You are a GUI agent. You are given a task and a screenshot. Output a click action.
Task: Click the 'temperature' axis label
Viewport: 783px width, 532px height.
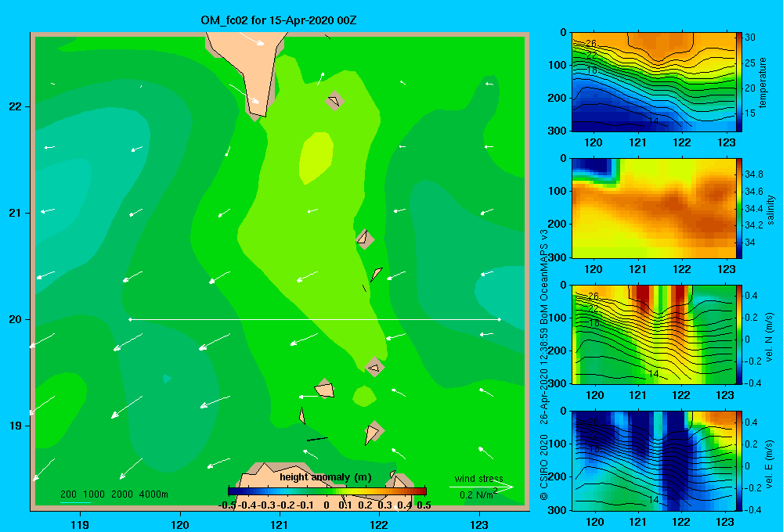click(763, 82)
